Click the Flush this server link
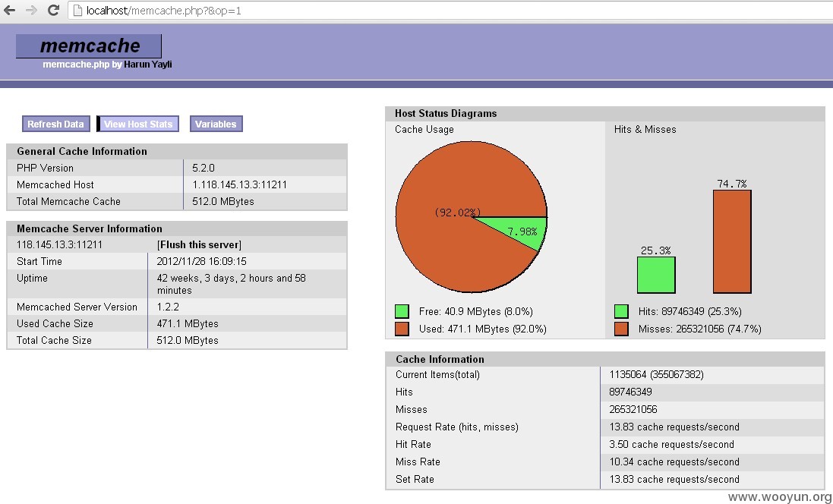The height and width of the screenshot is (504, 833). (199, 245)
